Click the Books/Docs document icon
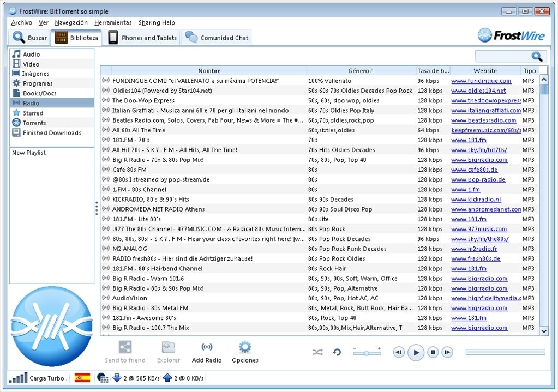This screenshot has height=392, width=558. click(16, 93)
